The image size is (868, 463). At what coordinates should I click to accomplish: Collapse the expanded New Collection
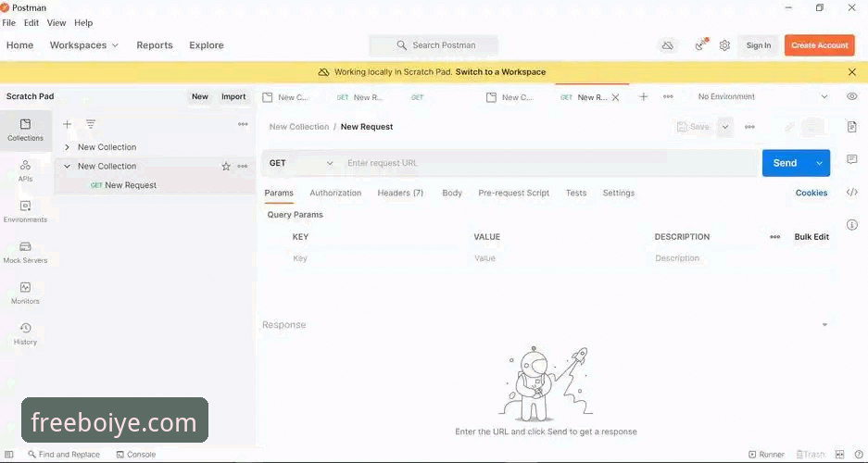pos(67,166)
